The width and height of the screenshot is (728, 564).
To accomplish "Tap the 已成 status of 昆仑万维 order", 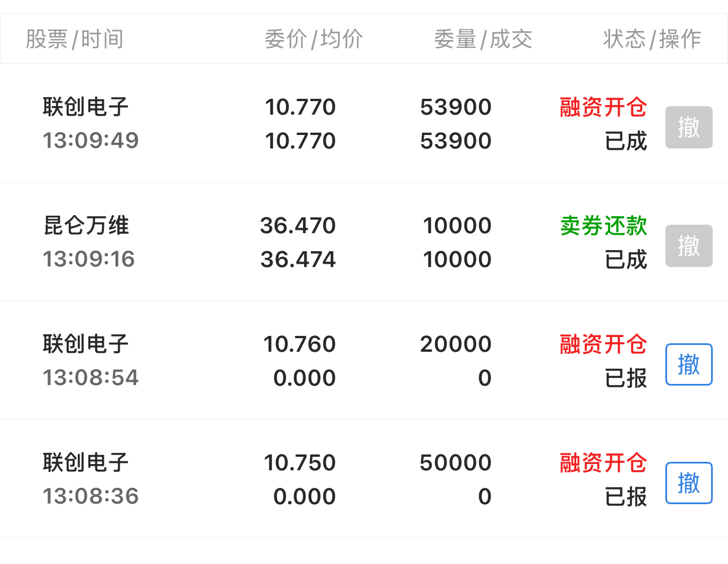I will click(626, 259).
